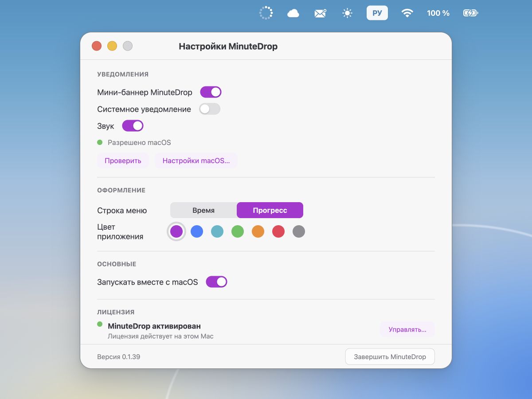Toggle the Мини-баннер MinuteDrop switch
The image size is (532, 399).
click(x=211, y=92)
